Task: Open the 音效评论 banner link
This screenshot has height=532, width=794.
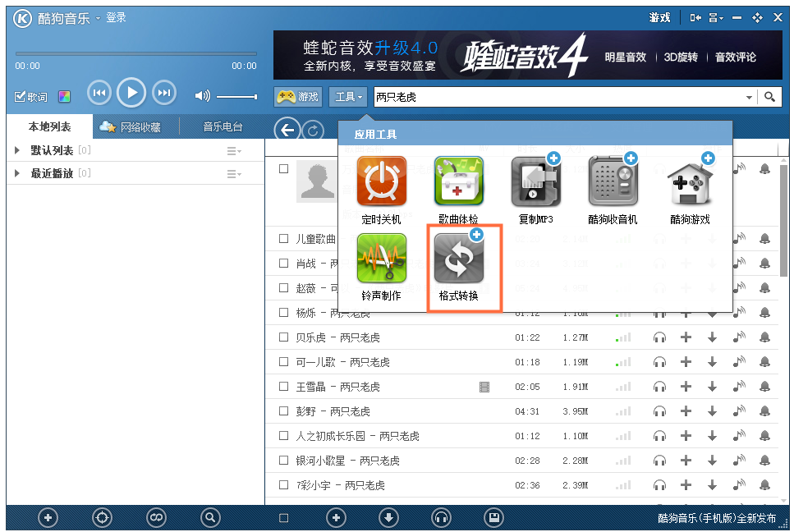Action: pyautogui.click(x=735, y=57)
